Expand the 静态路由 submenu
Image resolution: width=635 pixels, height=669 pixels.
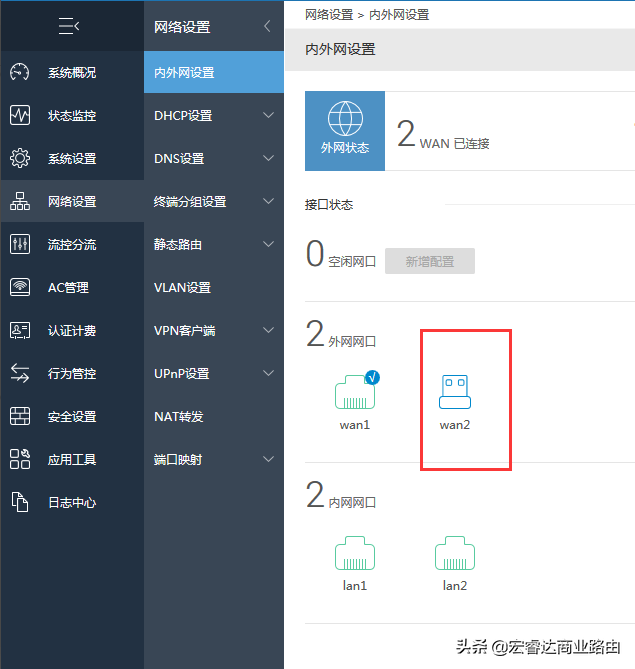[268, 244]
